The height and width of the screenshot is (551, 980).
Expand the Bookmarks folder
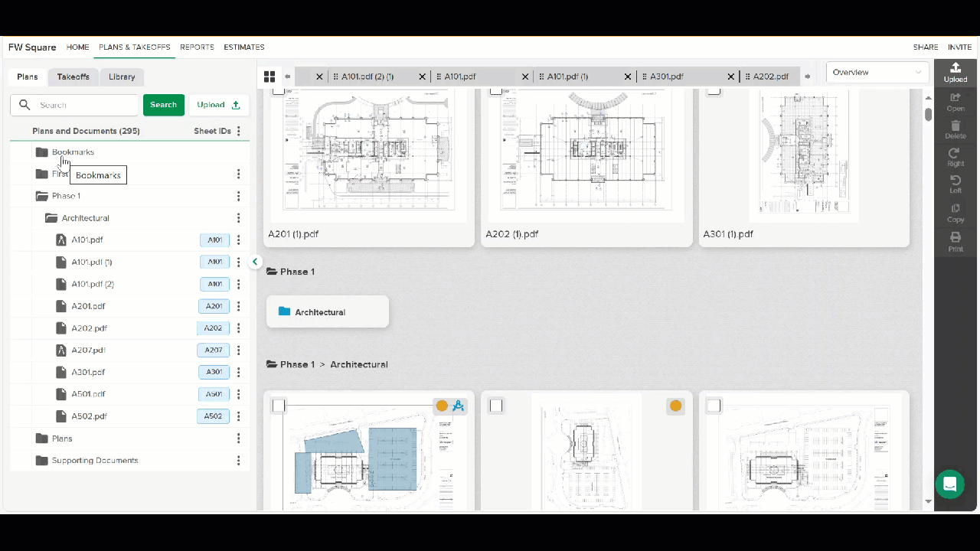click(x=42, y=152)
